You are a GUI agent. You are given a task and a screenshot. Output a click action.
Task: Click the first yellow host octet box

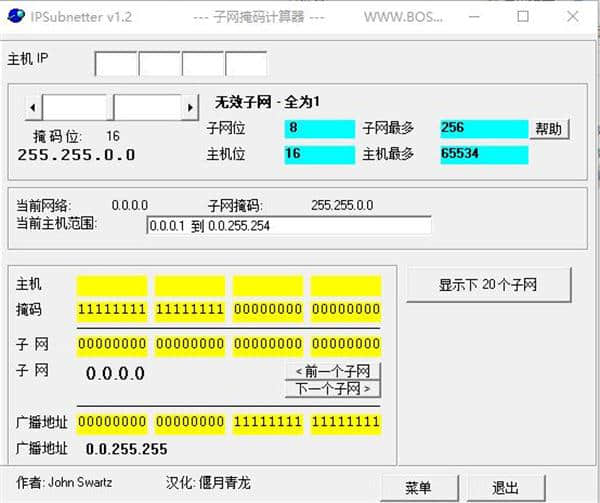pos(112,286)
